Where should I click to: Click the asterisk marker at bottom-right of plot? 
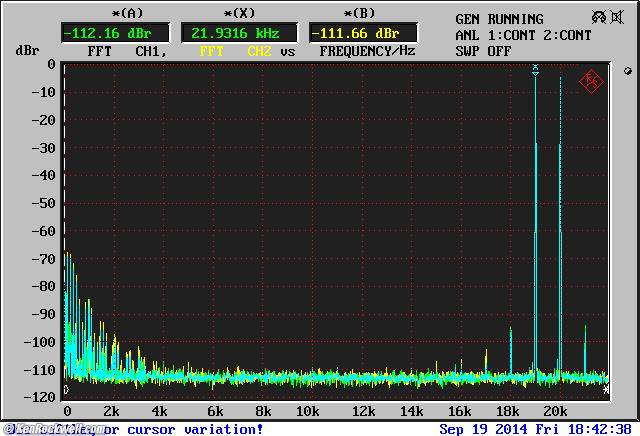tap(606, 389)
